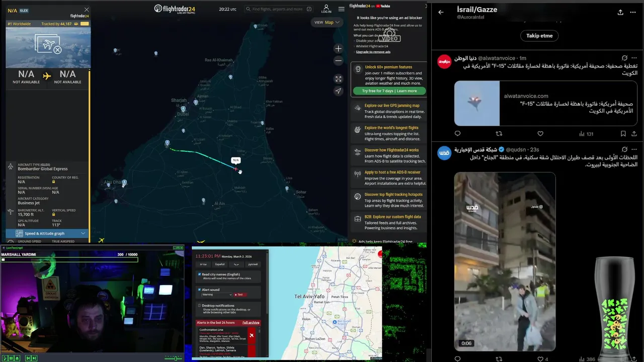This screenshot has height=362, width=644.
Task: Click the GLEX aircraft type badge
Action: 24,11
